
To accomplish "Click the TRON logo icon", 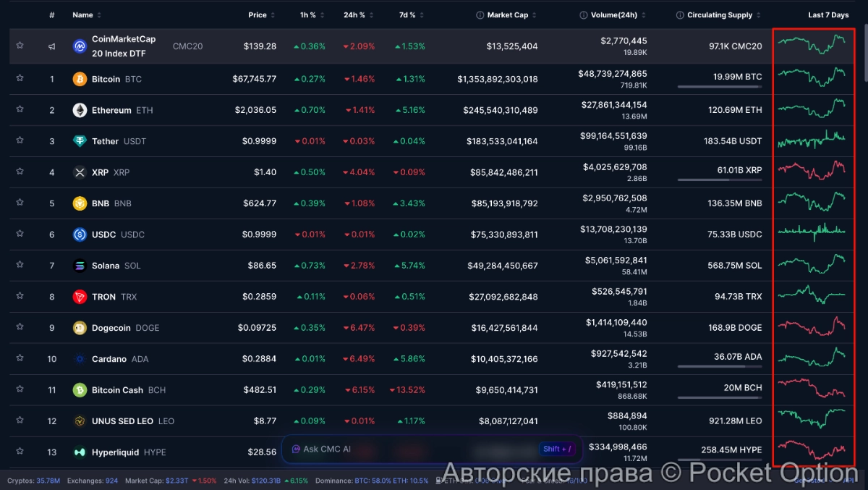I will click(x=80, y=297).
